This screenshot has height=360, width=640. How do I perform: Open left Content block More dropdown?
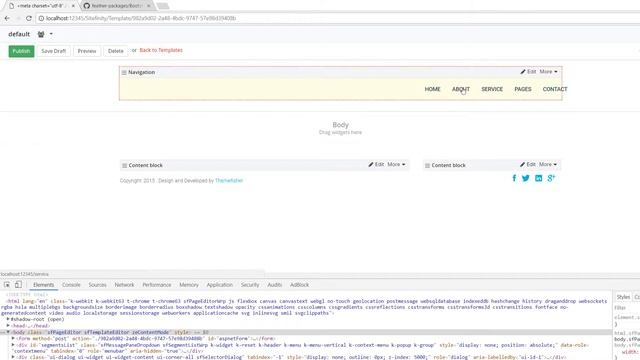click(396, 164)
